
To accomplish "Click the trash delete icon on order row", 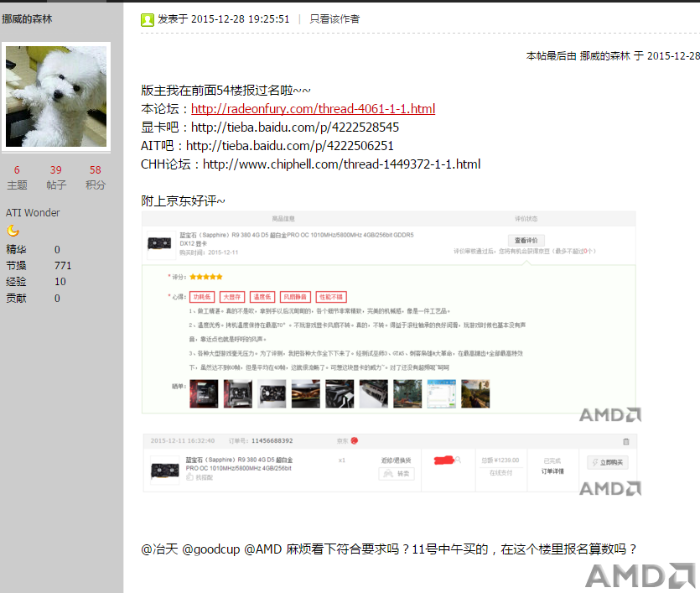I will pyautogui.click(x=626, y=442).
